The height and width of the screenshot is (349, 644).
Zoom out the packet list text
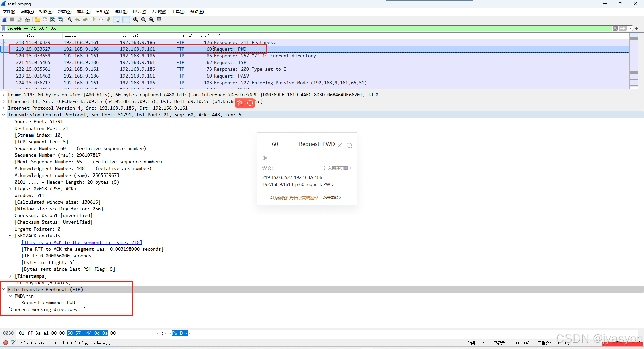click(x=143, y=20)
